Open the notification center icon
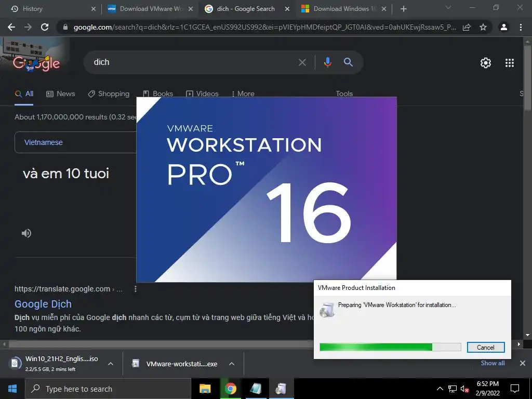 click(515, 389)
